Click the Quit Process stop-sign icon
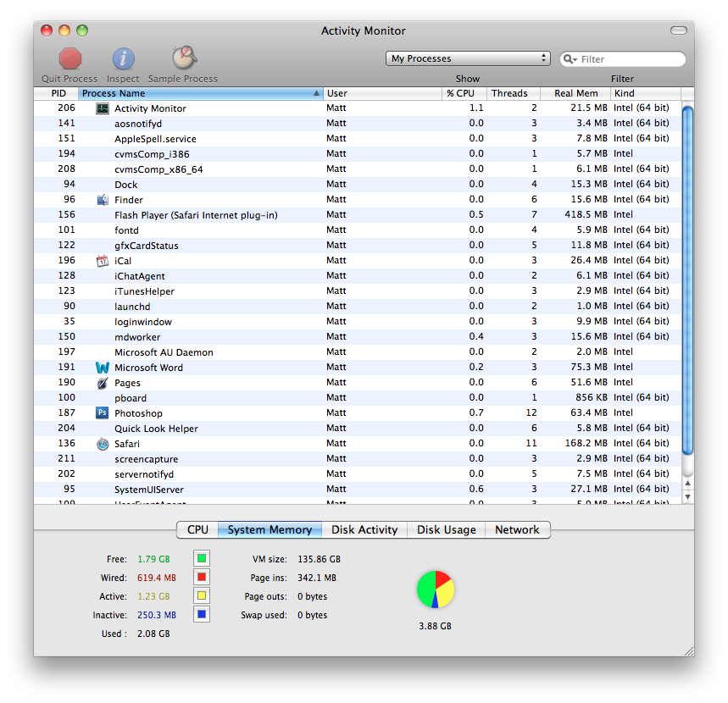This screenshot has width=728, height=703. click(70, 59)
